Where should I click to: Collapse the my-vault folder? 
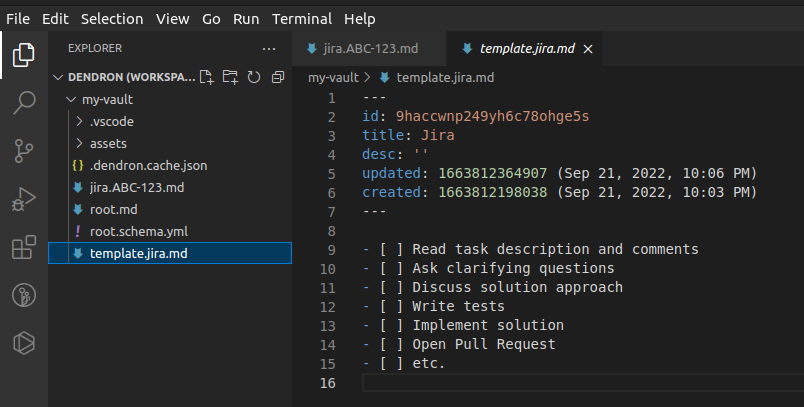(71, 99)
